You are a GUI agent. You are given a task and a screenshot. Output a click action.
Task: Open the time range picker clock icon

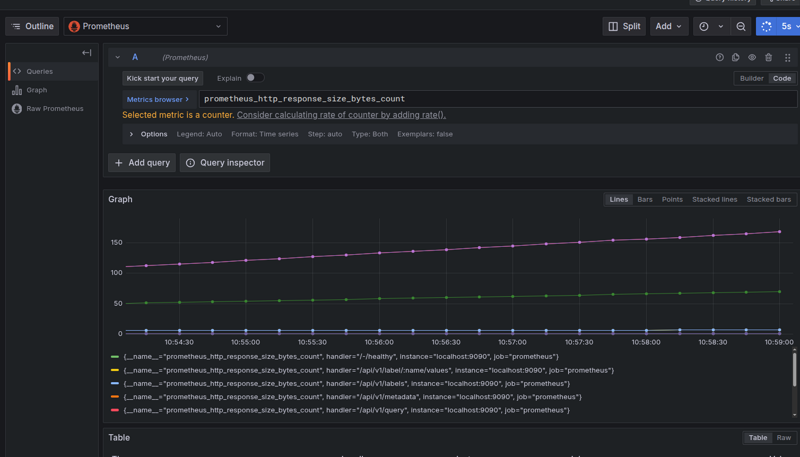(x=704, y=26)
